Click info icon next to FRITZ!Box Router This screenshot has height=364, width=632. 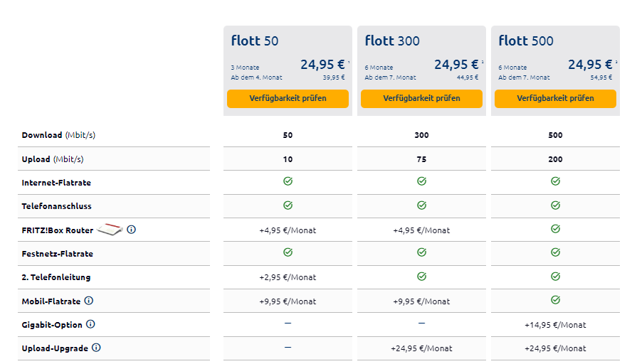pos(132,230)
